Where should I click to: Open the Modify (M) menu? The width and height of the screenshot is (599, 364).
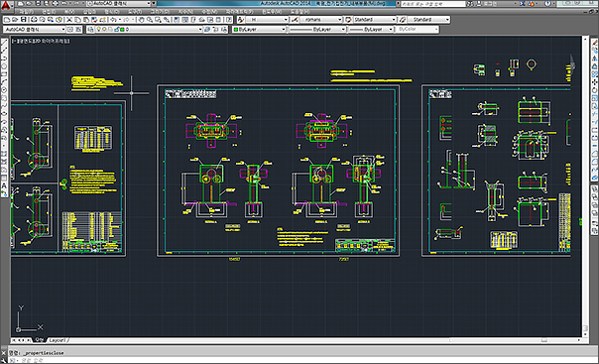tap(209, 12)
